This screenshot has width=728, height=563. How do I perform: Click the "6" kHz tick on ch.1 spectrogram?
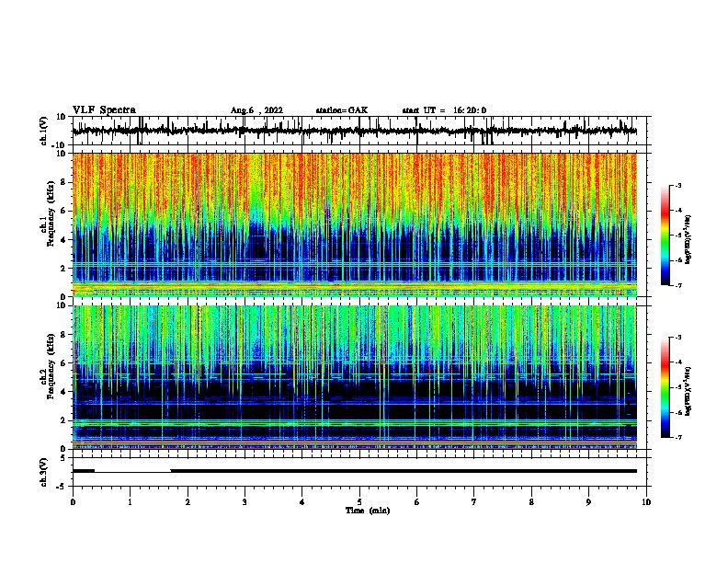click(x=63, y=211)
